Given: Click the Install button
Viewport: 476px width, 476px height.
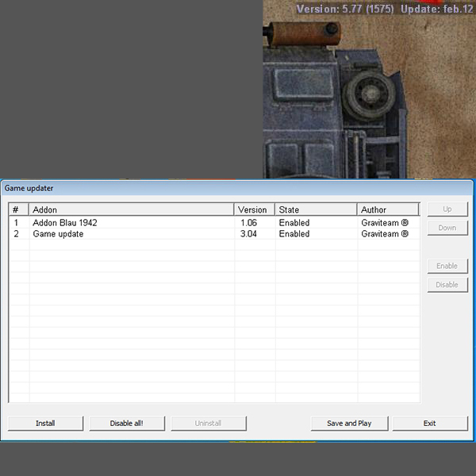Looking at the screenshot, I should (45, 423).
